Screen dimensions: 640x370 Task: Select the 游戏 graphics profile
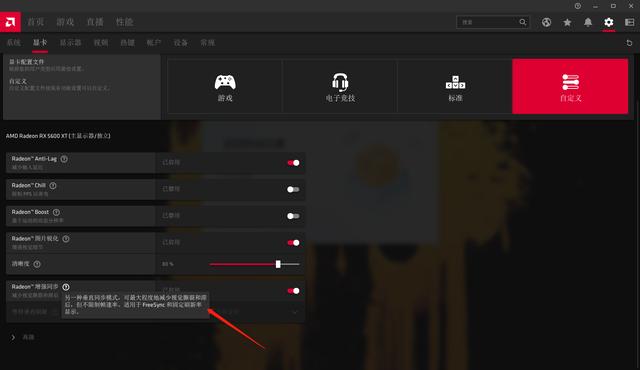coord(225,86)
